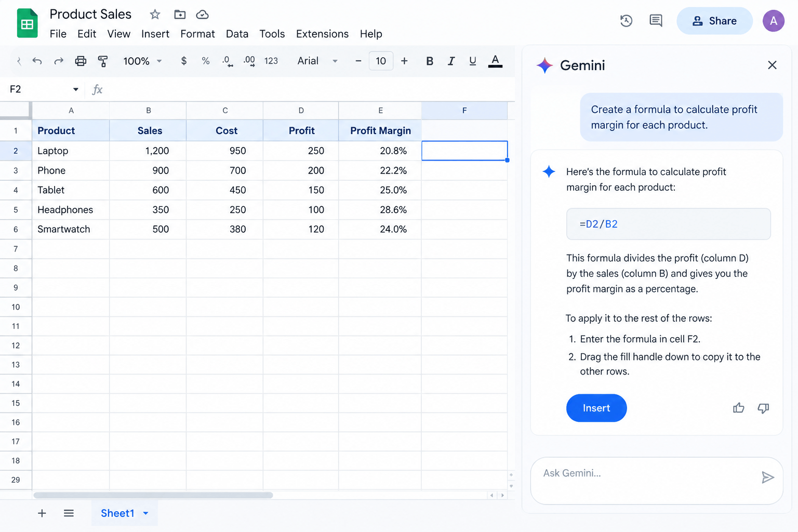Click the Share button
Screen dimensions: 798x532
714,21
